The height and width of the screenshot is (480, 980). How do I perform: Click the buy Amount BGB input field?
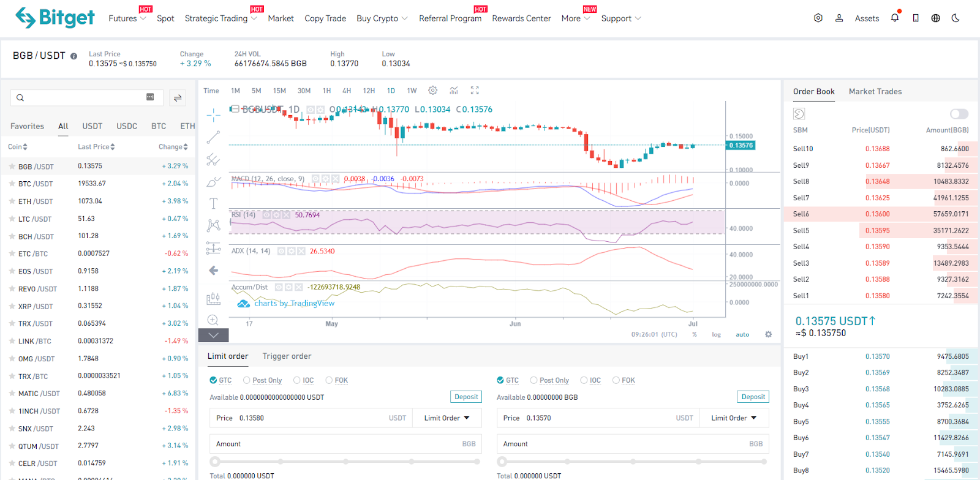(x=345, y=444)
